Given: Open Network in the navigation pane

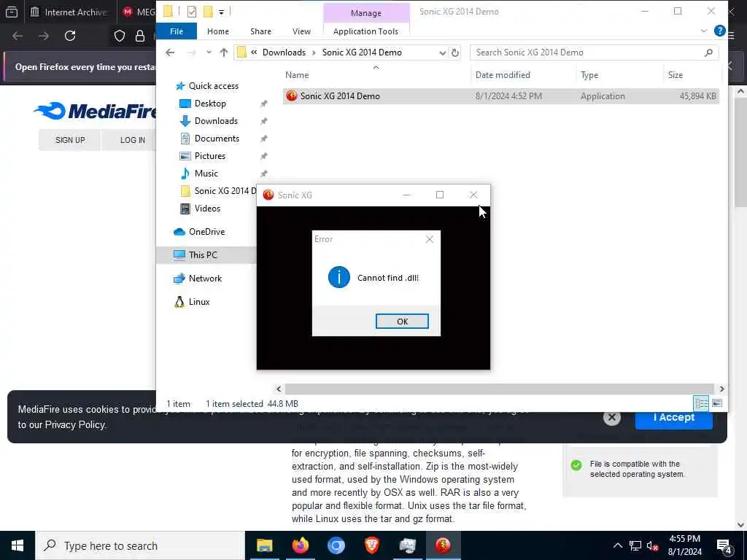Looking at the screenshot, I should (205, 278).
